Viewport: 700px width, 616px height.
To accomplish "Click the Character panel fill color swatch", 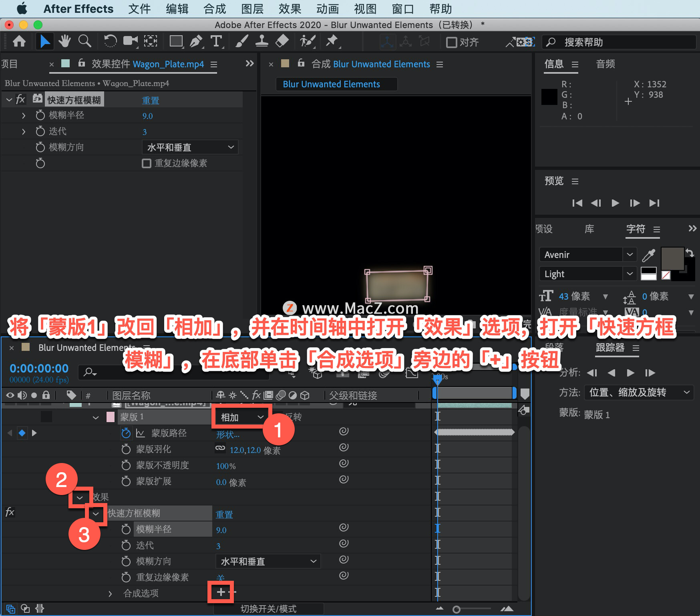I will tap(672, 259).
